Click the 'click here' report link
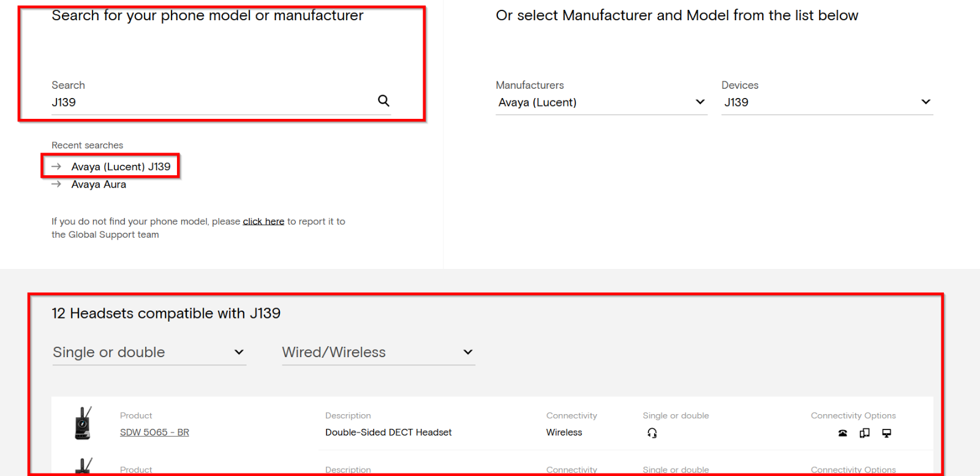 pyautogui.click(x=263, y=222)
